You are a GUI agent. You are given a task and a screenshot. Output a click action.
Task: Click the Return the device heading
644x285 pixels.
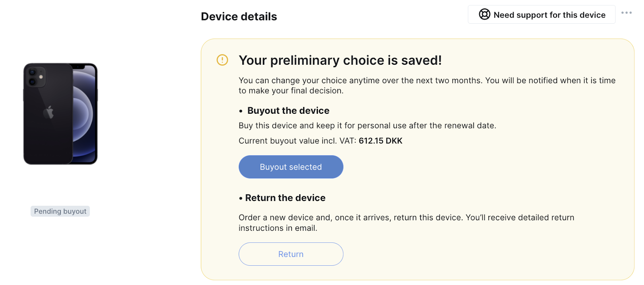pyautogui.click(x=285, y=198)
